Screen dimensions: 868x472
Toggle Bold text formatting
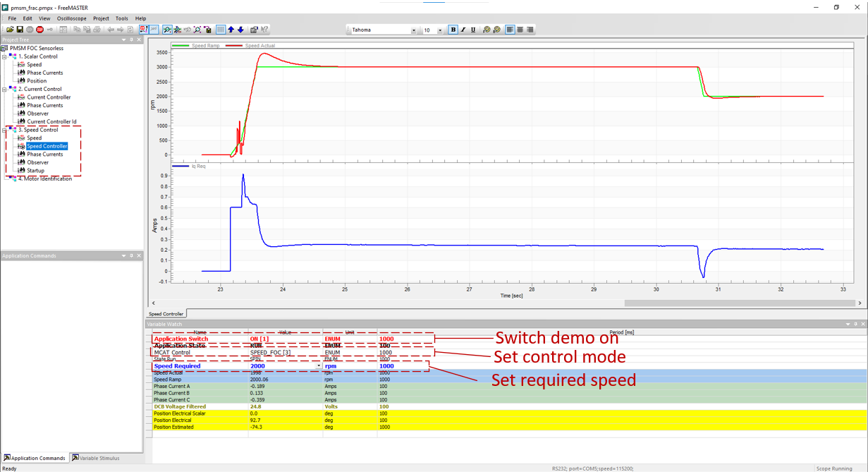[x=453, y=30]
